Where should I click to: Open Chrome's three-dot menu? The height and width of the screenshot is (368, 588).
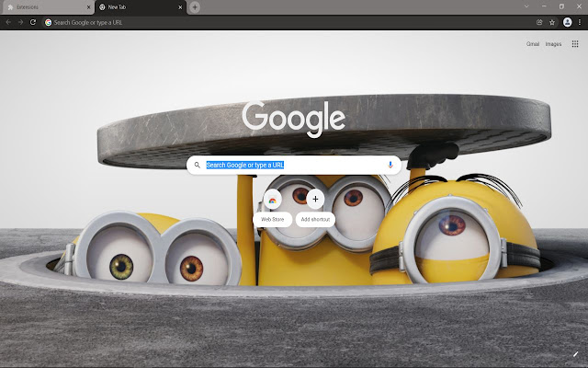[x=580, y=22]
